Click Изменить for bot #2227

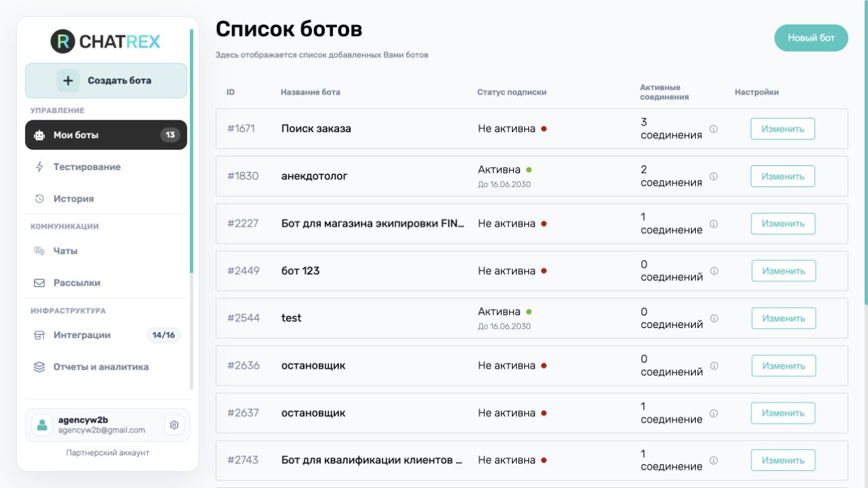783,223
